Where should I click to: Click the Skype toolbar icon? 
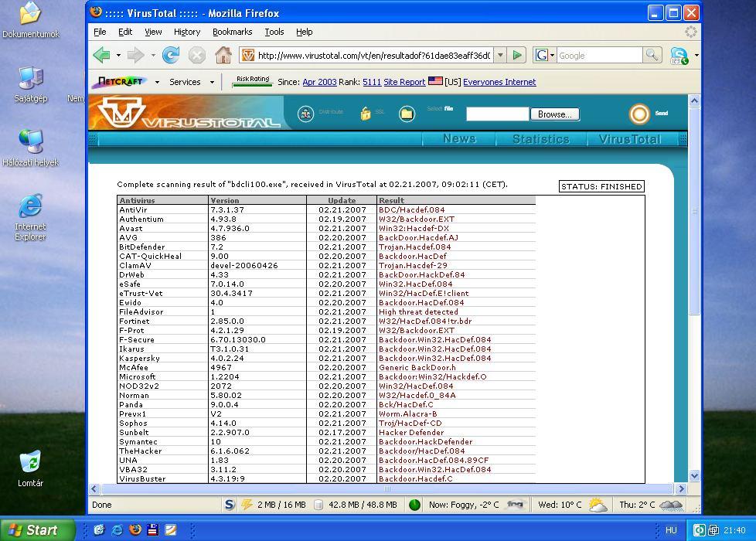[679, 56]
